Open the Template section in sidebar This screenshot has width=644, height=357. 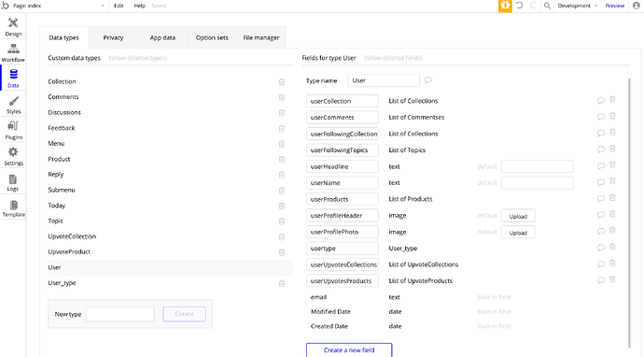[x=13, y=208]
